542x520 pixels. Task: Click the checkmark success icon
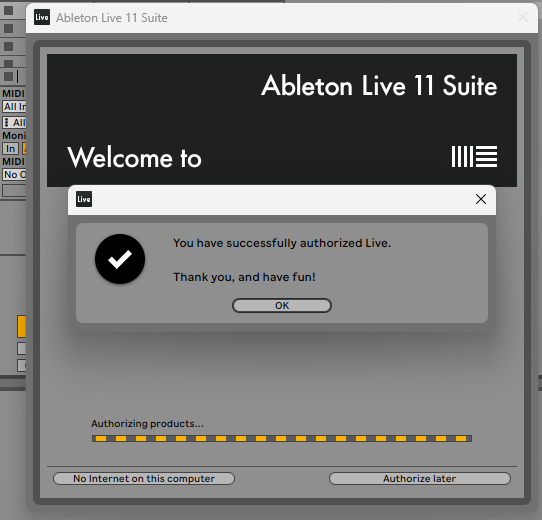[120, 259]
